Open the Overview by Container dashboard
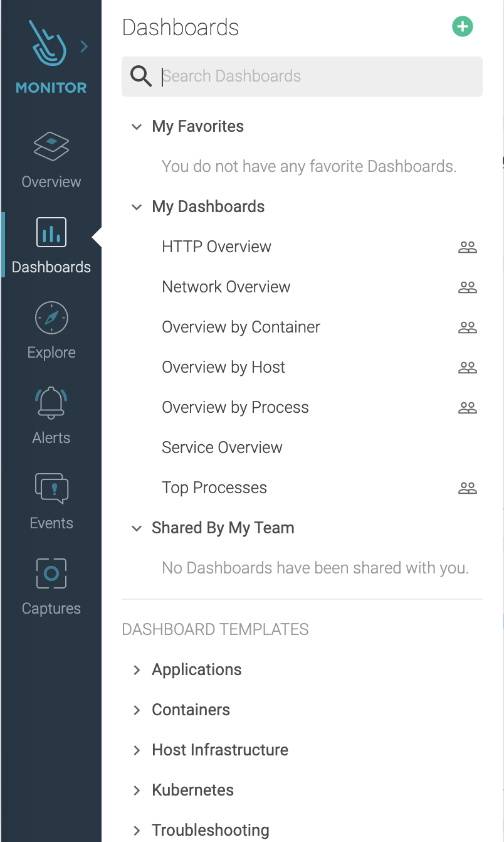504x842 pixels. [241, 328]
